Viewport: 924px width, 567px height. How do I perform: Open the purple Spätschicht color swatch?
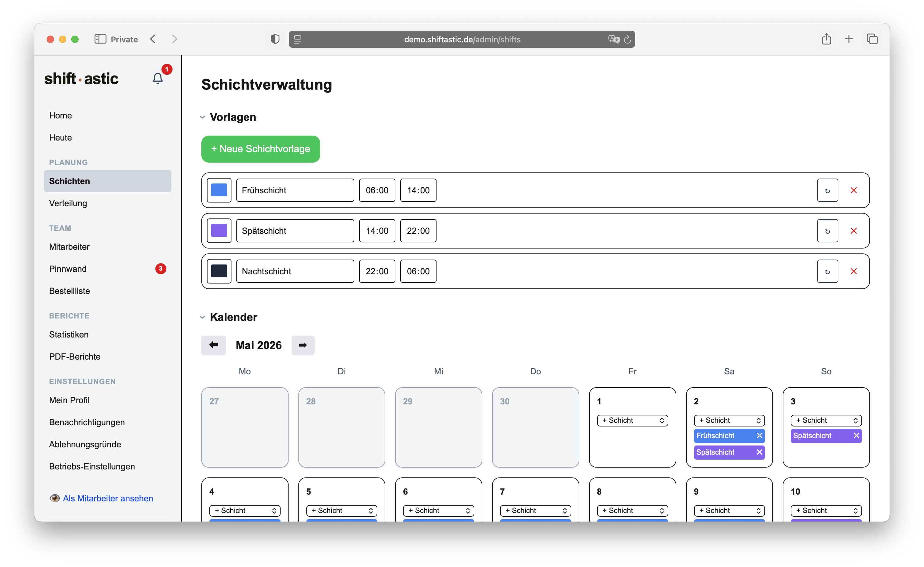coord(219,231)
